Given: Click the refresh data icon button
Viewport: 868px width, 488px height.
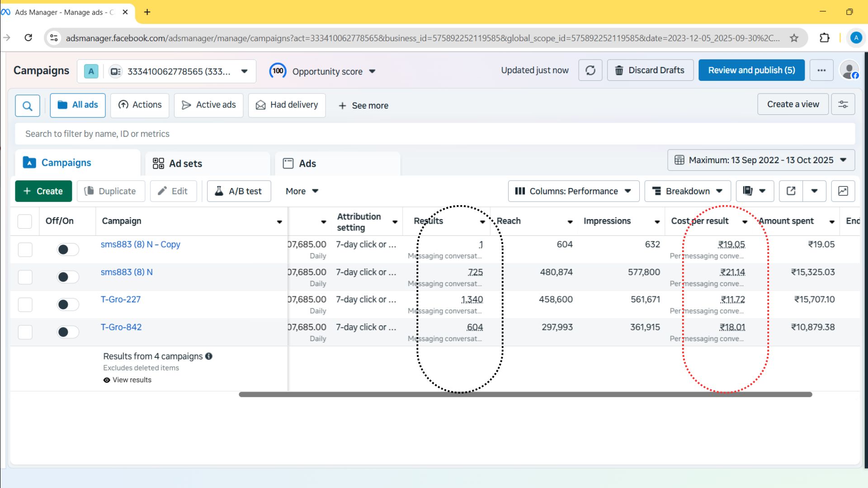Looking at the screenshot, I should pyautogui.click(x=590, y=70).
